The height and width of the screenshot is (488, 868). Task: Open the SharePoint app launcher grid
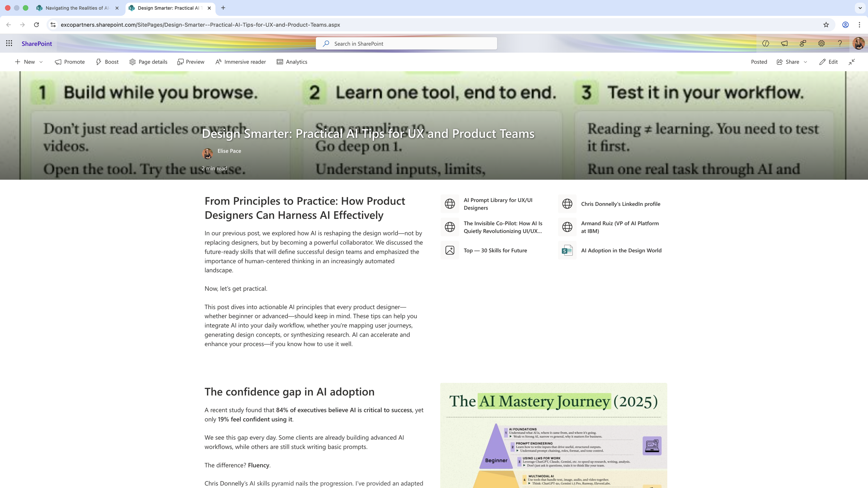[x=9, y=43]
